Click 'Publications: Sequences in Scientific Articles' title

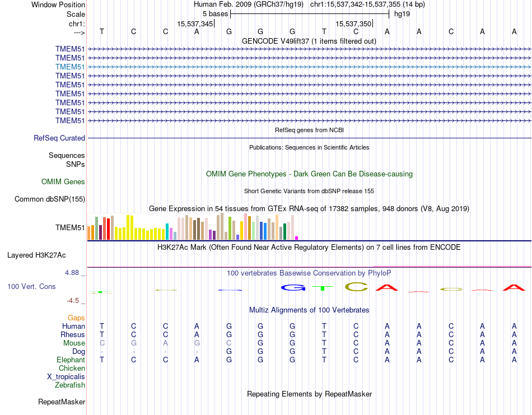(x=309, y=147)
